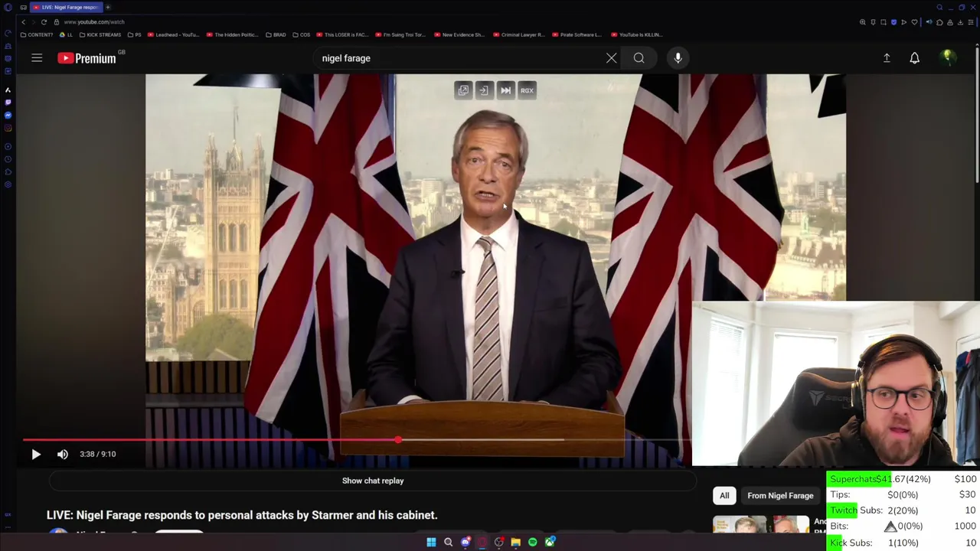The image size is (980, 551).
Task: Open browser downloads arrow icon
Action: point(960,22)
